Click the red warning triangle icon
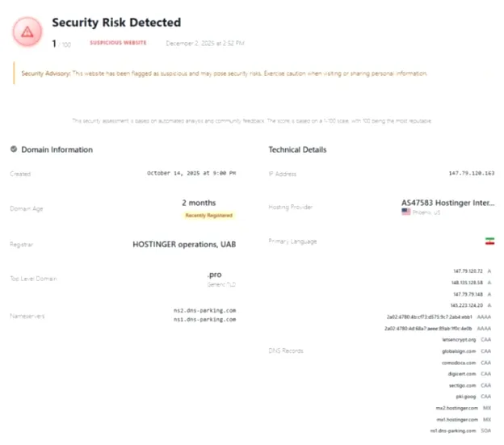 click(x=27, y=31)
